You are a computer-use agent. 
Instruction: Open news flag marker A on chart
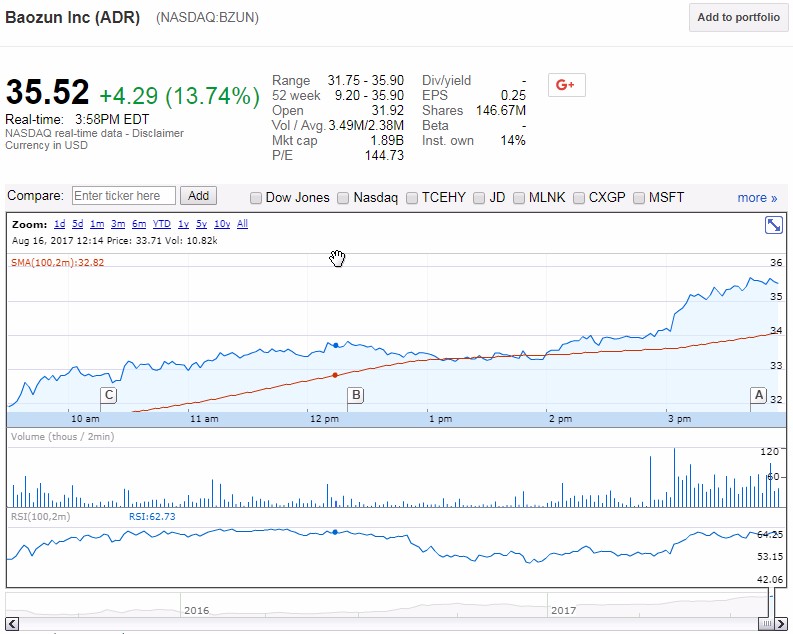coord(758,395)
